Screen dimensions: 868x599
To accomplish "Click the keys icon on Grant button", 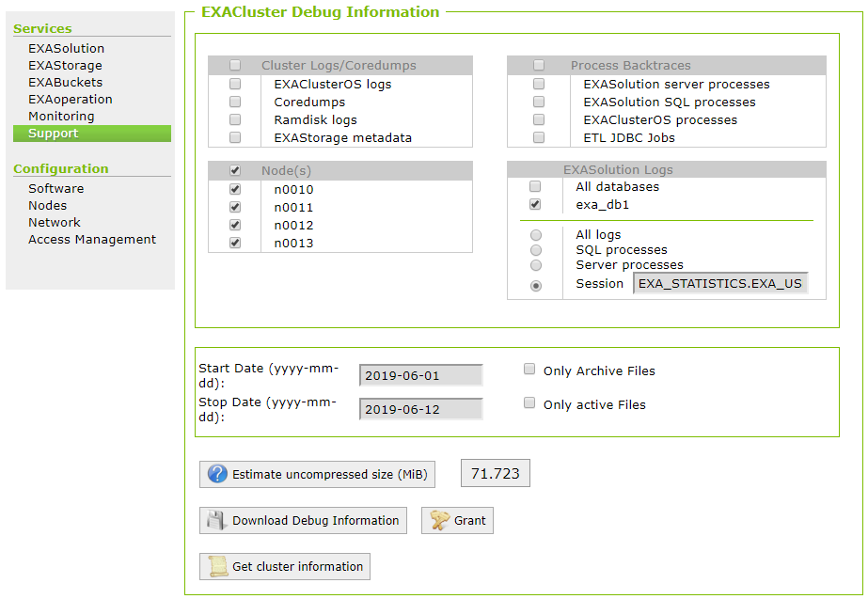I will (439, 520).
